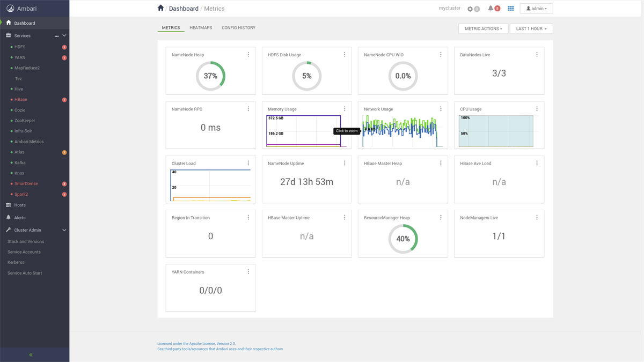Open the METRIC ACTIONS menu
Screen dimensions: 644x362
point(483,28)
